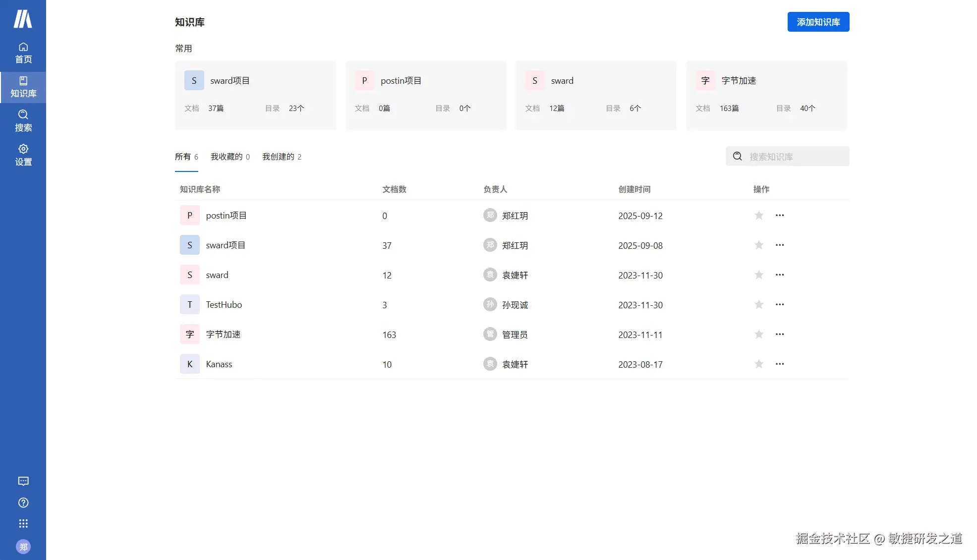Expand more options for 字节加速 row

(779, 334)
